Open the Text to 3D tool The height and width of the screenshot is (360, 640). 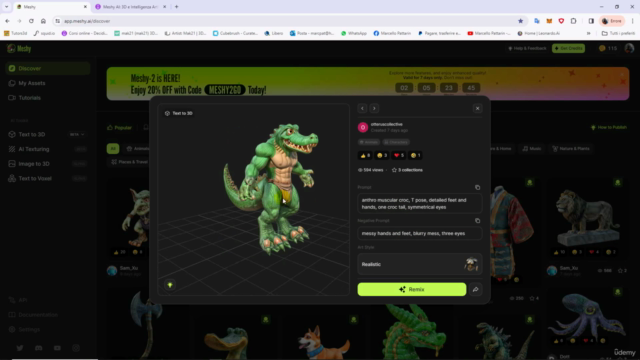coord(31,134)
